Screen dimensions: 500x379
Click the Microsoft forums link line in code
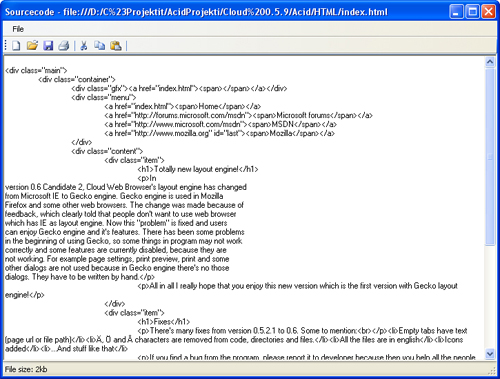click(238, 115)
